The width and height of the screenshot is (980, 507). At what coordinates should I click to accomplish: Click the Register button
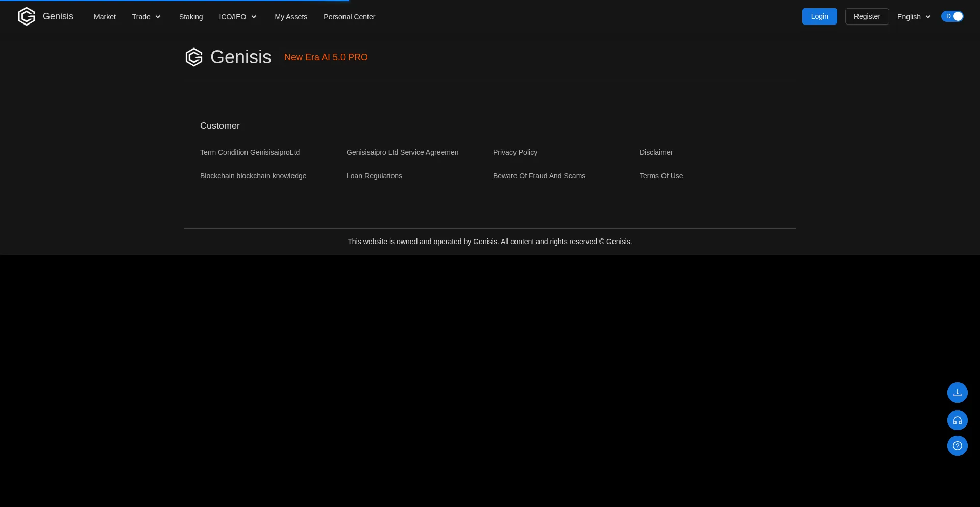pyautogui.click(x=867, y=16)
